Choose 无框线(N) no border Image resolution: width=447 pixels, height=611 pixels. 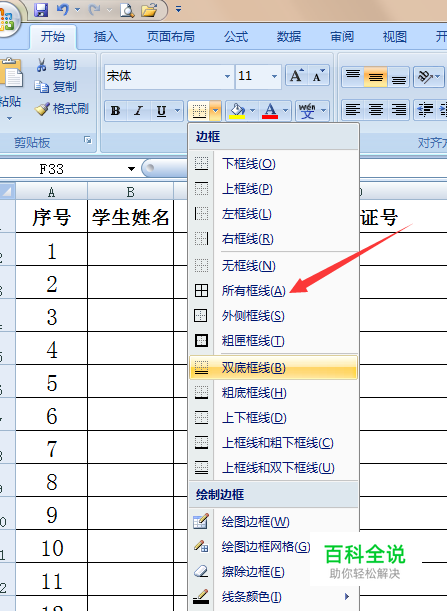click(273, 266)
